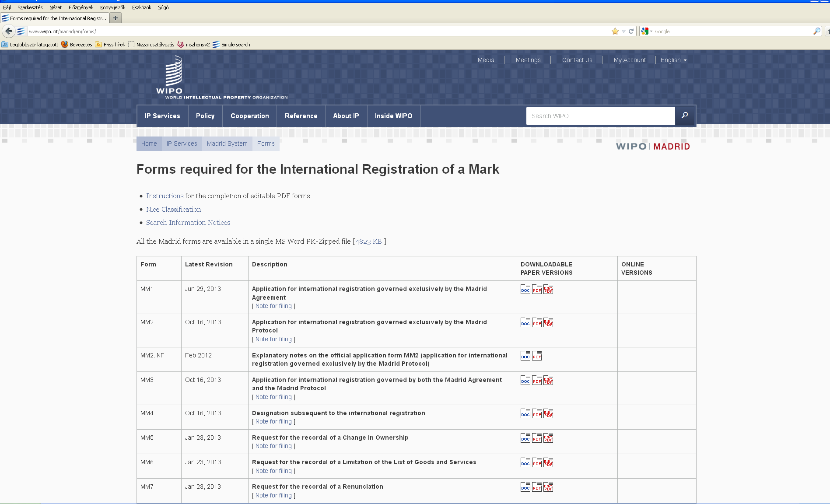
Task: Follow the Instructions link
Action: [165, 196]
